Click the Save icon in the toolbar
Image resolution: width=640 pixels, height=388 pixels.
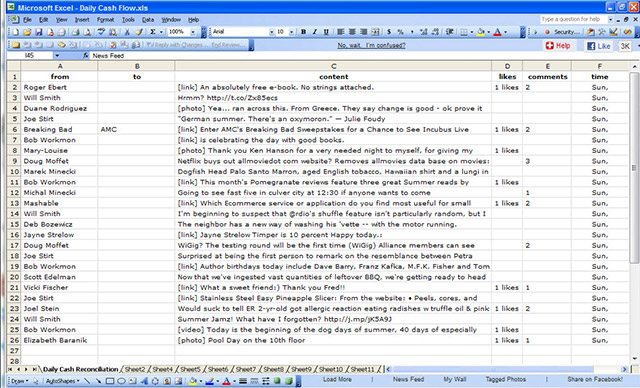(x=38, y=32)
